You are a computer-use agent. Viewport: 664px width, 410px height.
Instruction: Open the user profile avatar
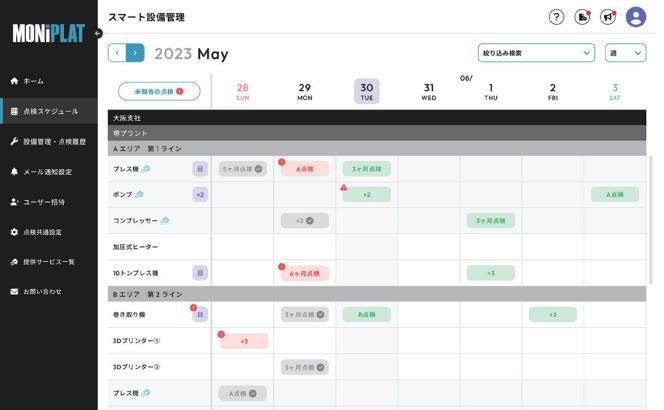pos(636,17)
